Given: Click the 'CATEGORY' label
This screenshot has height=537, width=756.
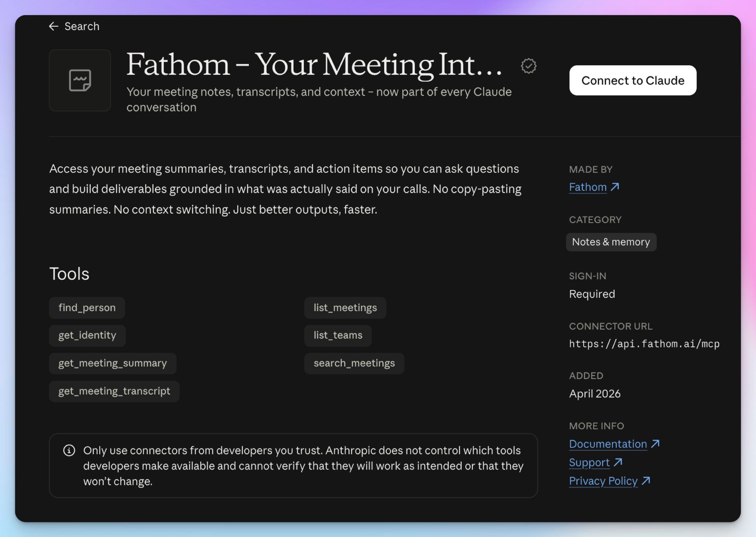Looking at the screenshot, I should 595,220.
